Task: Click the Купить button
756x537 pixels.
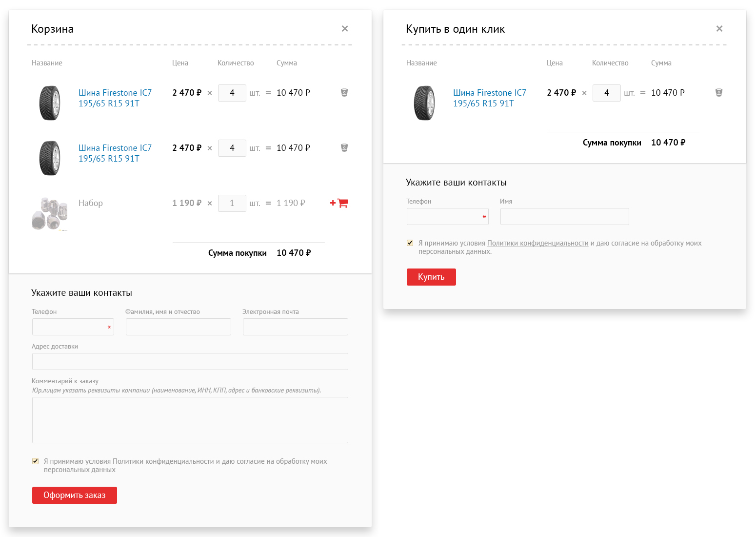Action: [431, 277]
